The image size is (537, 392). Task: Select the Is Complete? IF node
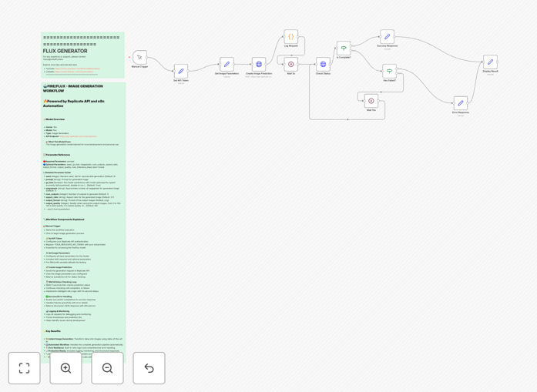[x=344, y=49]
